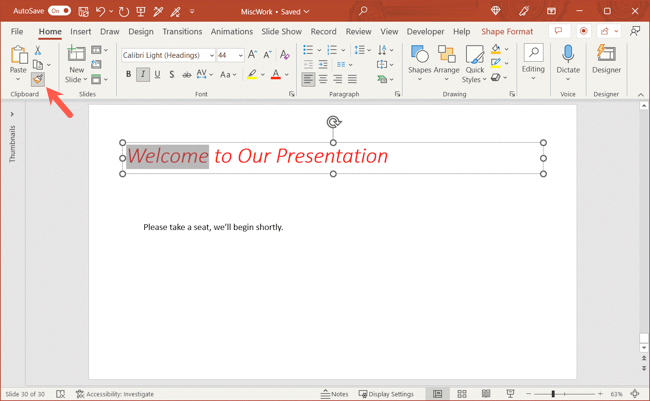Screen dimensions: 650x401
Task: Open the Designer pane
Action: click(x=606, y=60)
